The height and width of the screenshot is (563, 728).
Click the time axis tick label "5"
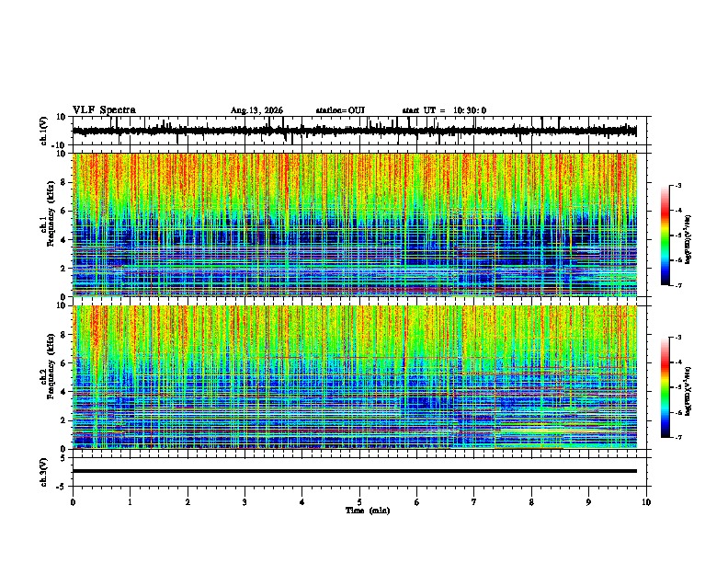(359, 502)
